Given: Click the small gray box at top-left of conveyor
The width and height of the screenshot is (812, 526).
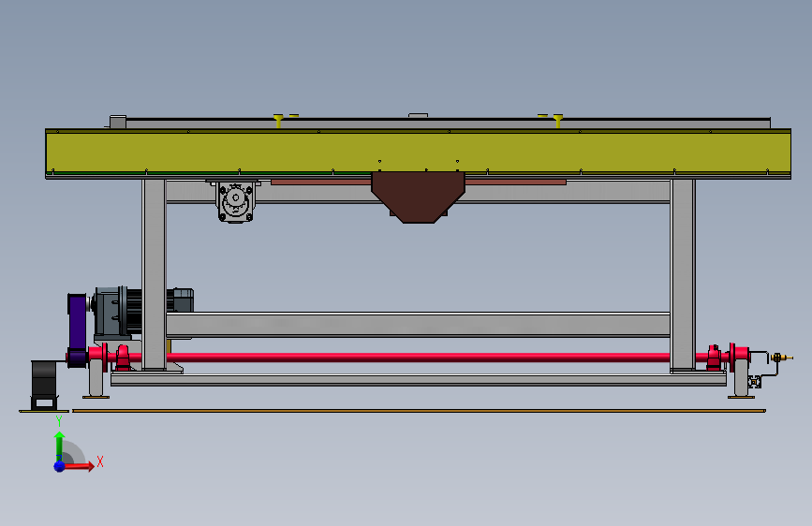Looking at the screenshot, I should coord(118,122).
